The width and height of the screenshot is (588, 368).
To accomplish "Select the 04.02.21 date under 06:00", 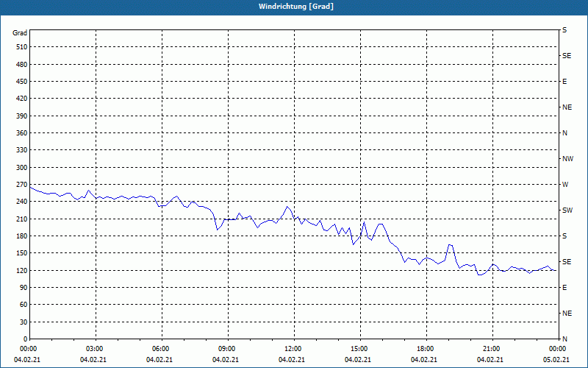I will [x=159, y=360].
